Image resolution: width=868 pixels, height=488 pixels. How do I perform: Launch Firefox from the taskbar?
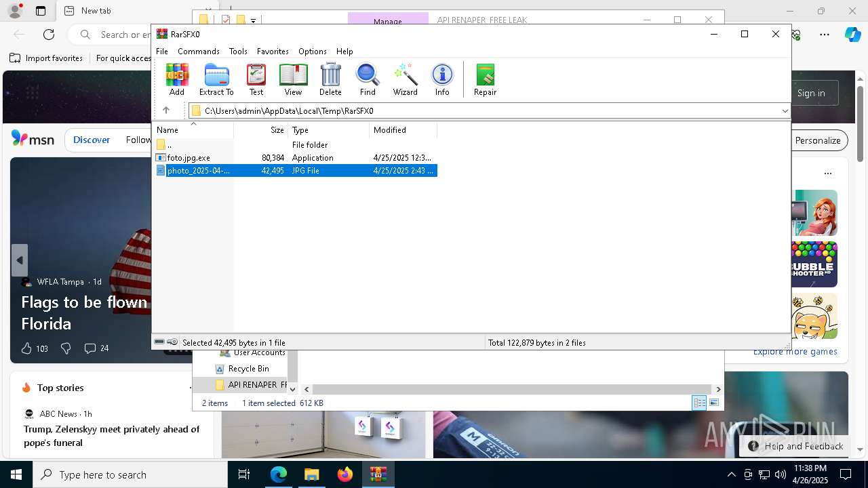coord(345,474)
